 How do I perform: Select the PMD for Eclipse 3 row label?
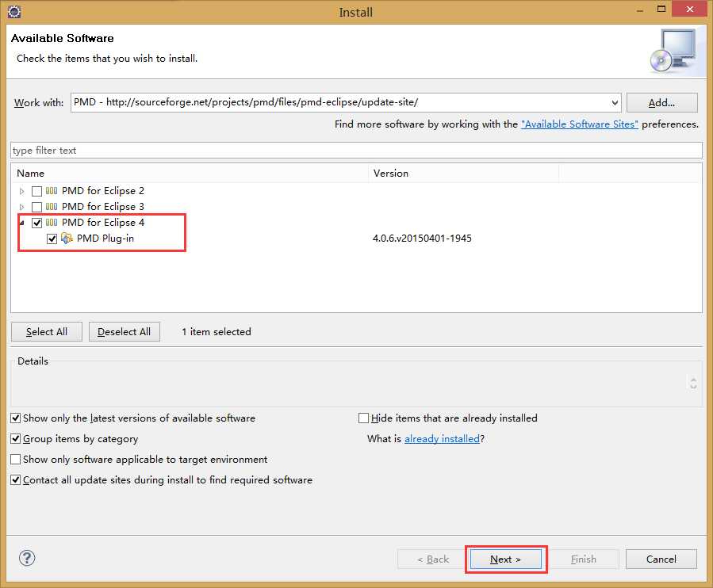103,207
